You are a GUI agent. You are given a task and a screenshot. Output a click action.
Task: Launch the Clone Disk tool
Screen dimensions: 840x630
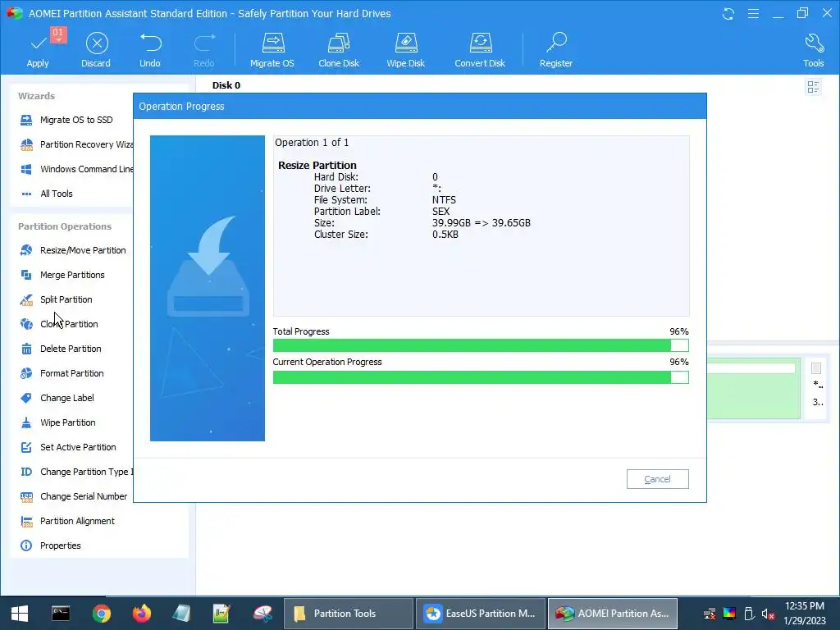click(339, 49)
